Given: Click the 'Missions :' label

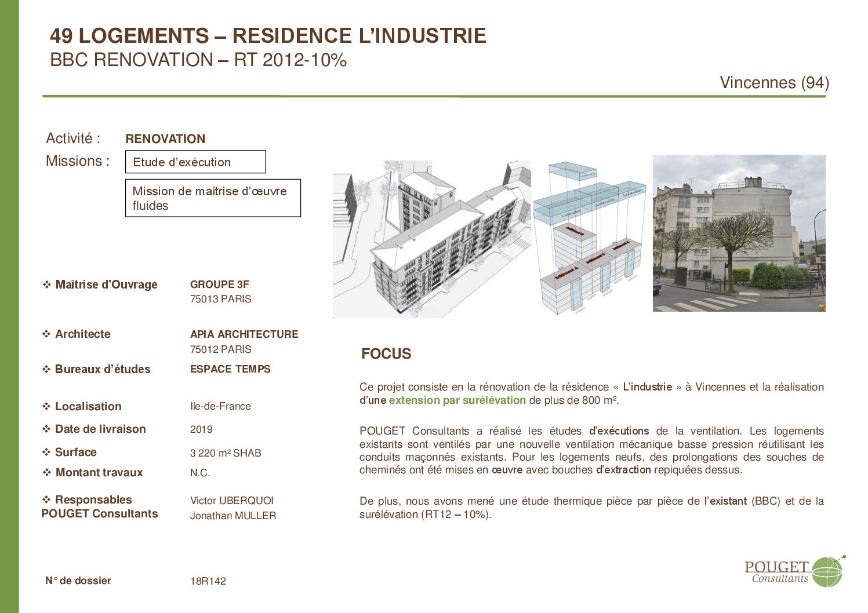Looking at the screenshot, I should point(78,161).
